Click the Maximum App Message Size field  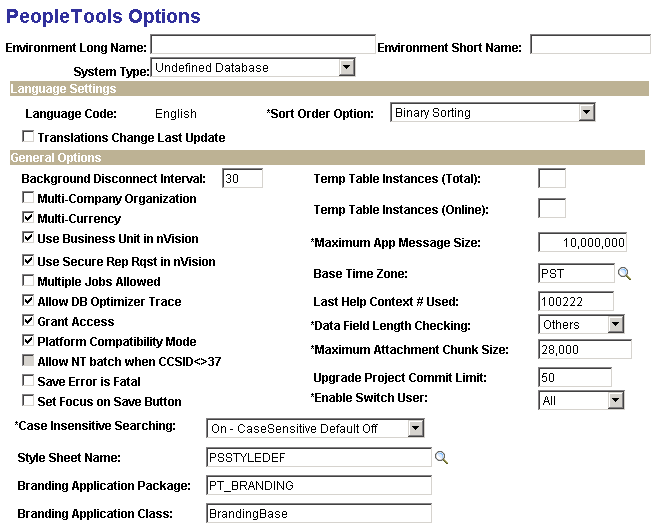coord(582,242)
